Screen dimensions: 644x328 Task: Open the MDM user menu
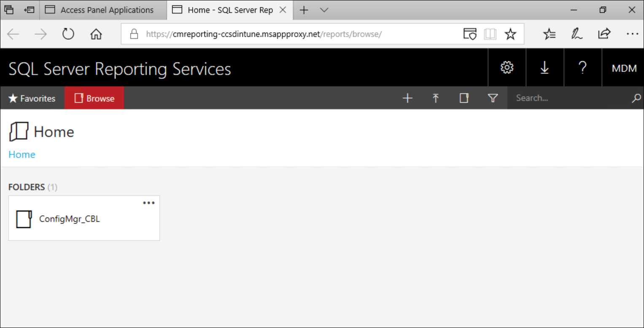[x=624, y=68]
